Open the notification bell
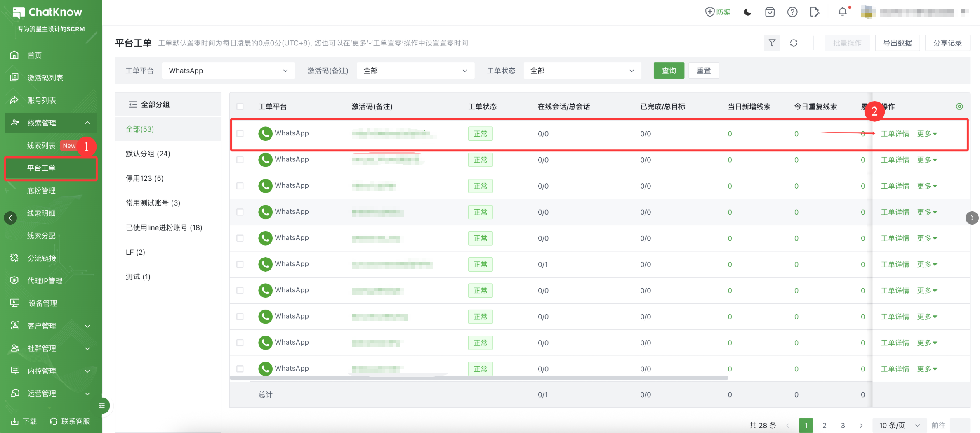The width and height of the screenshot is (980, 433). tap(843, 12)
